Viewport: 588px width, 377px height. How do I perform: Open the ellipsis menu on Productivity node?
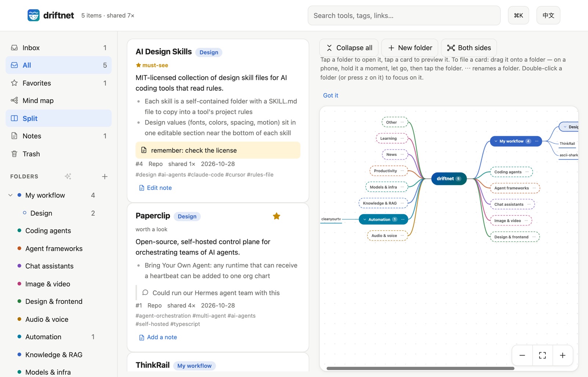pyautogui.click(x=402, y=171)
